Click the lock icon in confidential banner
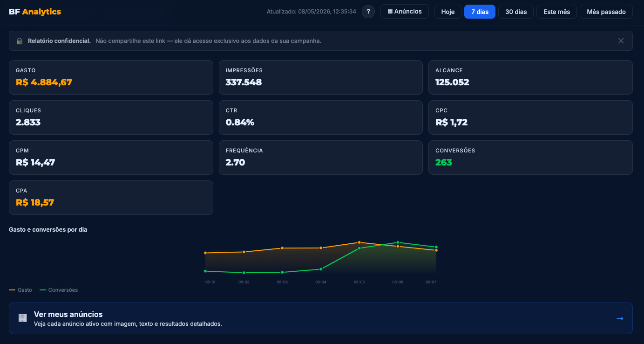Image resolution: width=644 pixels, height=344 pixels. 20,41
